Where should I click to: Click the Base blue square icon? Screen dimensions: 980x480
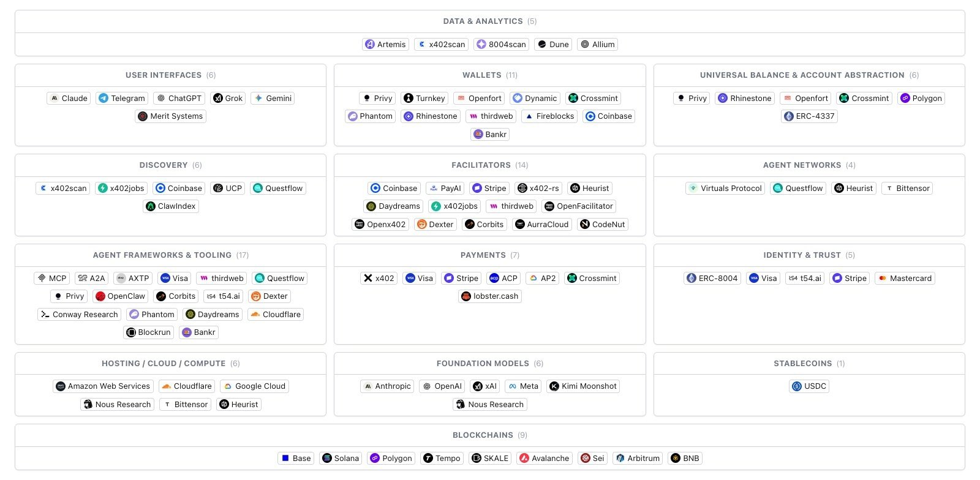point(285,459)
